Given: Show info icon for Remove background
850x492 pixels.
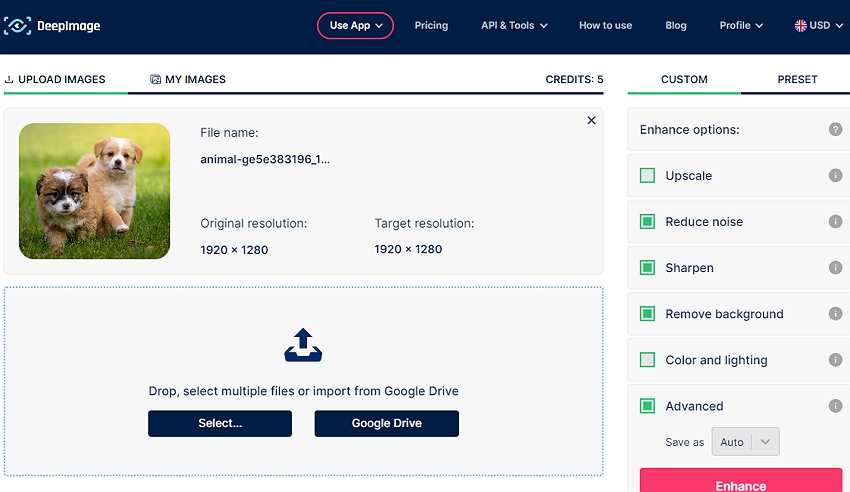Looking at the screenshot, I should point(835,314).
